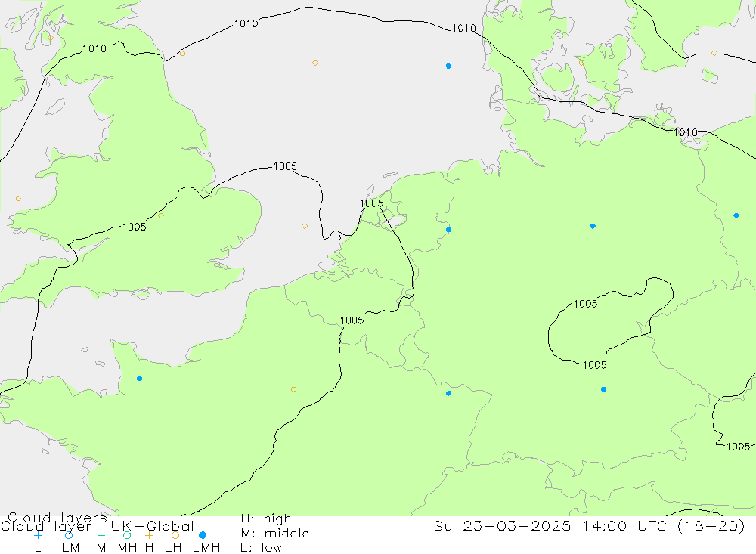Click the 'H: high' legend text
The image size is (756, 554).
[x=266, y=518]
